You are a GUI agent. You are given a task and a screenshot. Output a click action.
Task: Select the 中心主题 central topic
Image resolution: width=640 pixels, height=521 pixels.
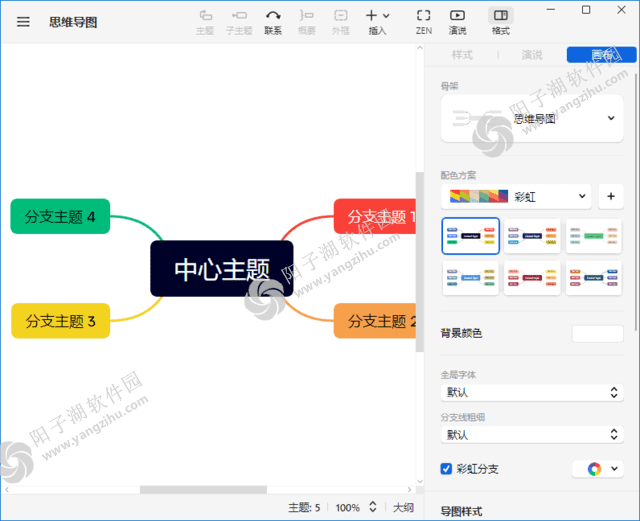pos(222,269)
